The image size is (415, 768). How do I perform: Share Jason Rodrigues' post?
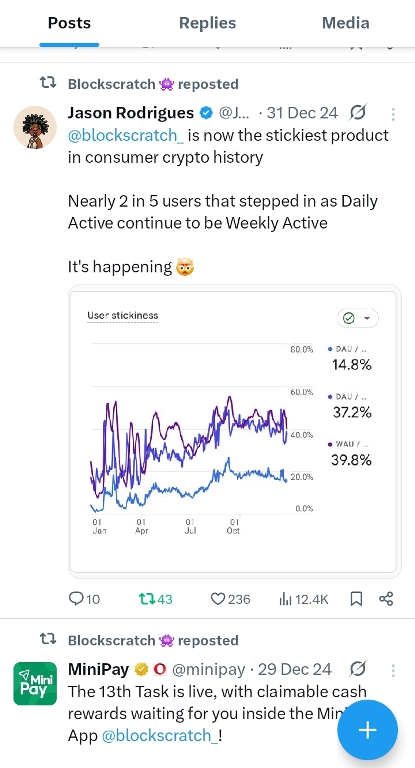pyautogui.click(x=386, y=599)
